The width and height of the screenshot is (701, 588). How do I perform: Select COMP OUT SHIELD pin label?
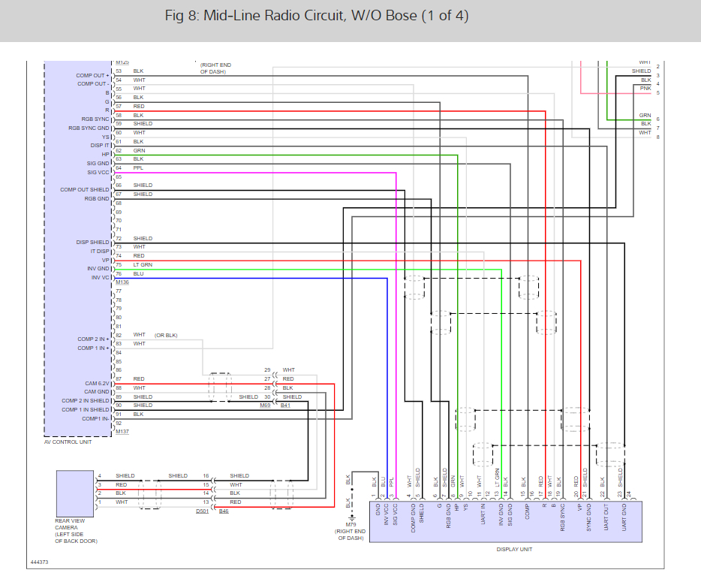(85, 189)
